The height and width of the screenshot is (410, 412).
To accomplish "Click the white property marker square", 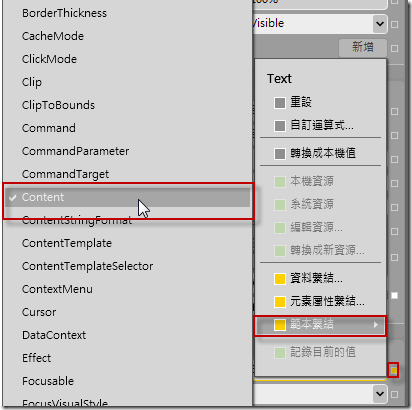I will click(394, 296).
